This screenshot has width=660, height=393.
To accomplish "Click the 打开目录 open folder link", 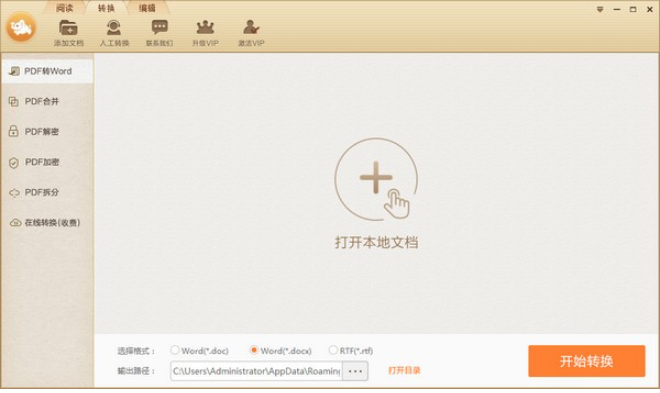I will pos(404,370).
